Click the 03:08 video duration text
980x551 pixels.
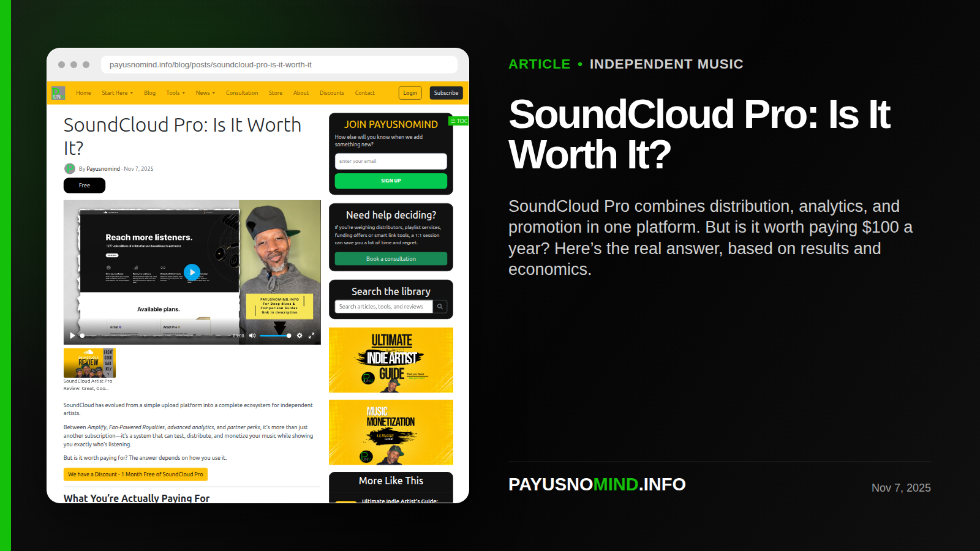click(x=238, y=335)
